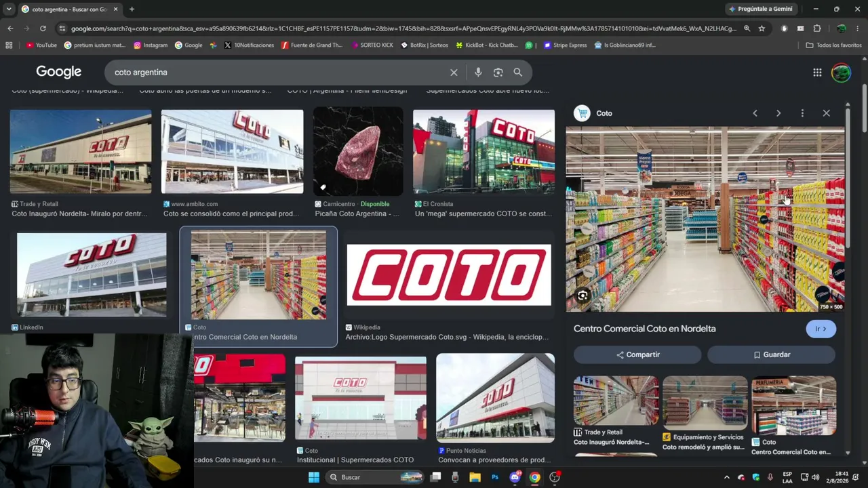Open the 'Is Goblinciano69 inf...' bookmark
868x488 pixels.
pos(625,45)
